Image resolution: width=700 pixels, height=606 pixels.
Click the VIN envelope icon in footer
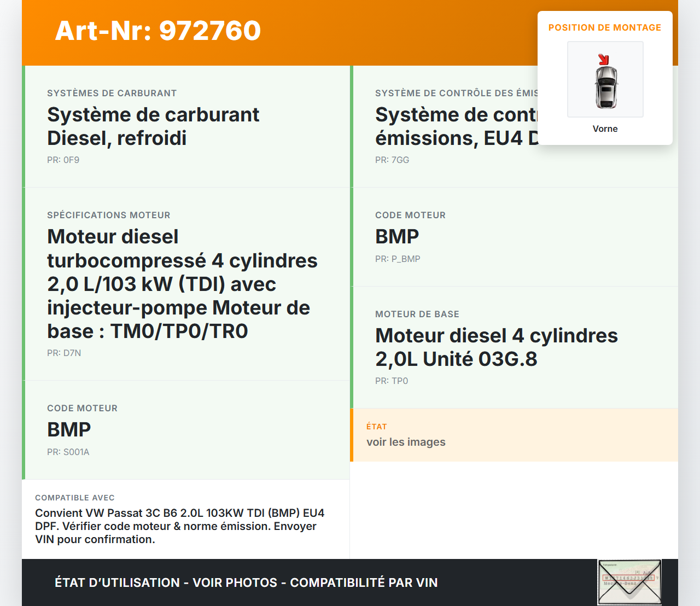(629, 582)
